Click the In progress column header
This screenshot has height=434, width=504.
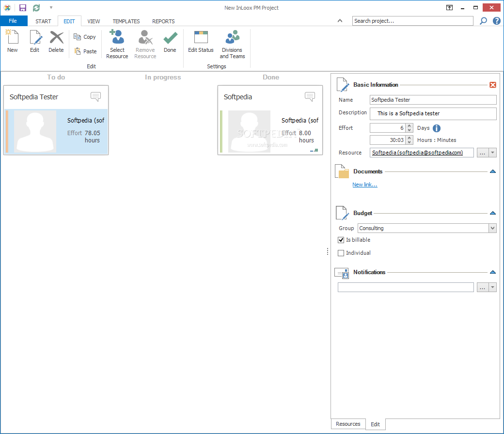(163, 77)
